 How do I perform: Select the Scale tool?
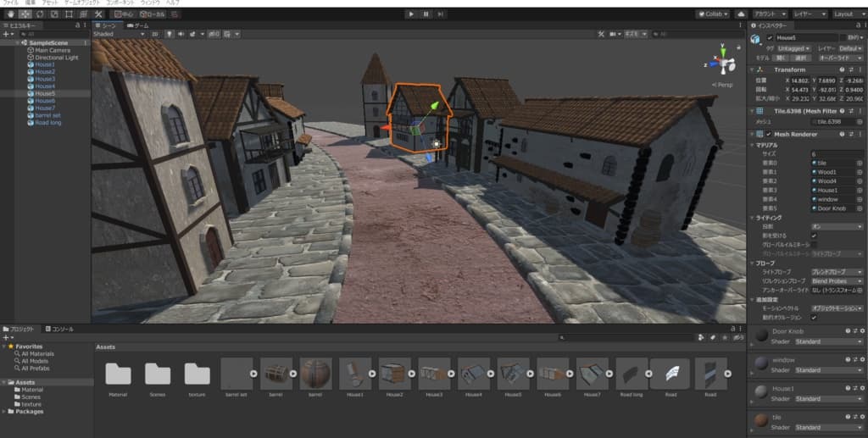click(53, 14)
